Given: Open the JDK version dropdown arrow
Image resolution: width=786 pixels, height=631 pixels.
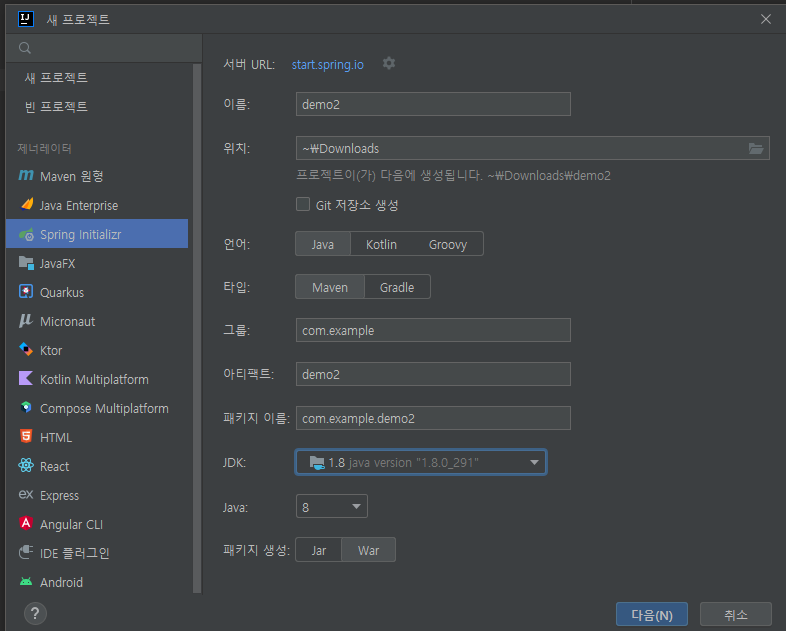Looking at the screenshot, I should [x=534, y=462].
